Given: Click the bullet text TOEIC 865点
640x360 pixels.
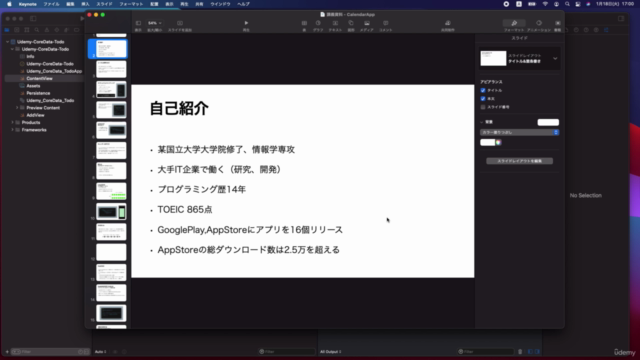Looking at the screenshot, I should (185, 209).
